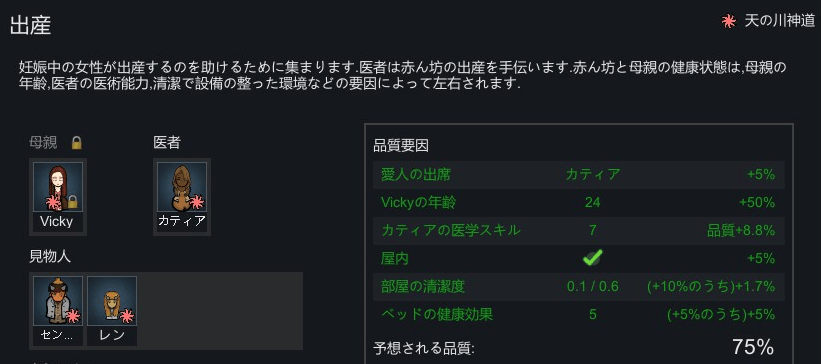Click the ideology badge on センー's portrait

(x=72, y=316)
